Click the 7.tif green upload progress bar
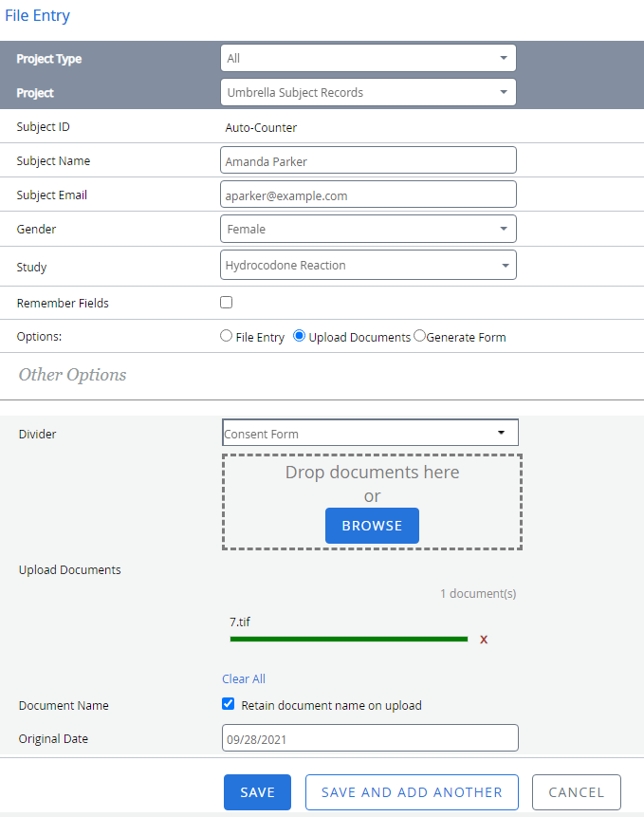The width and height of the screenshot is (644, 817). 349,640
